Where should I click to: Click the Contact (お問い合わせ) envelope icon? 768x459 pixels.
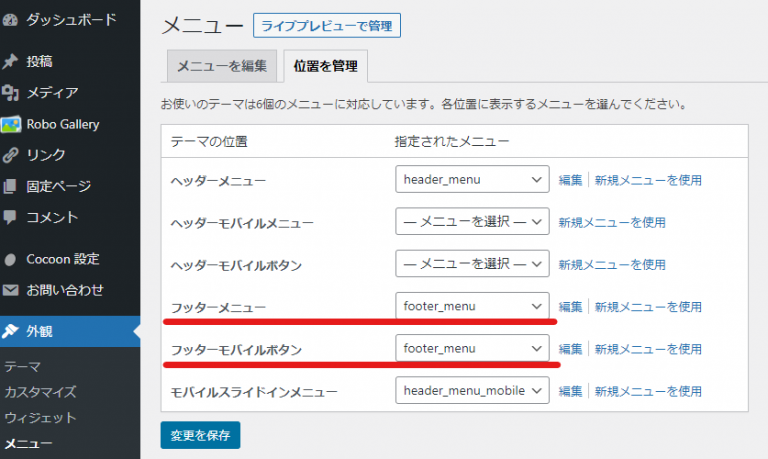(x=10, y=290)
